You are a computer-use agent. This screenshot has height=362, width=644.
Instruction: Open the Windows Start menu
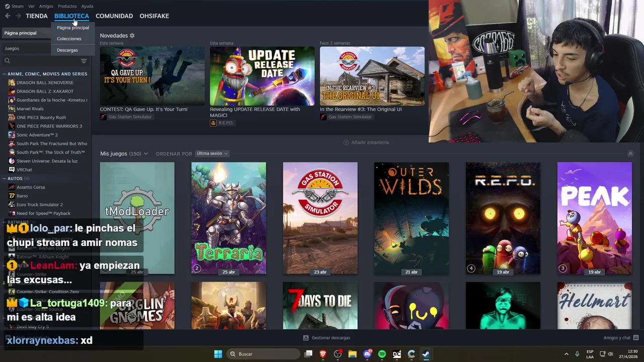pyautogui.click(x=218, y=354)
